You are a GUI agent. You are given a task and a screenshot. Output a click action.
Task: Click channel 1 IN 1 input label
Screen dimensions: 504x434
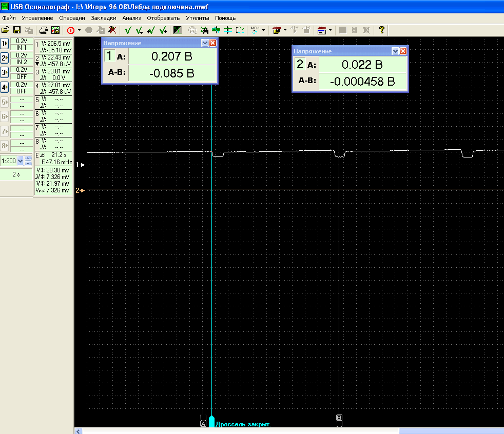coord(22,47)
